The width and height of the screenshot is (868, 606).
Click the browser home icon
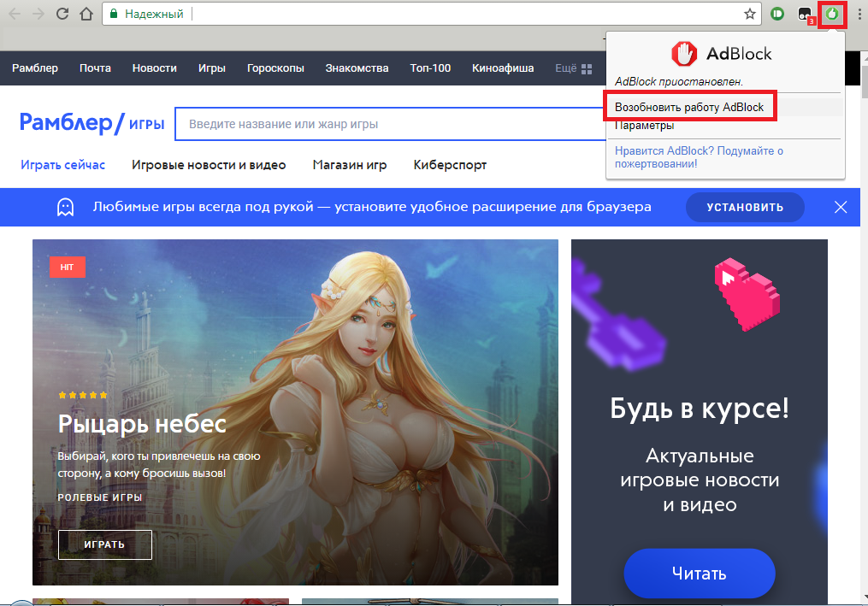[x=86, y=14]
